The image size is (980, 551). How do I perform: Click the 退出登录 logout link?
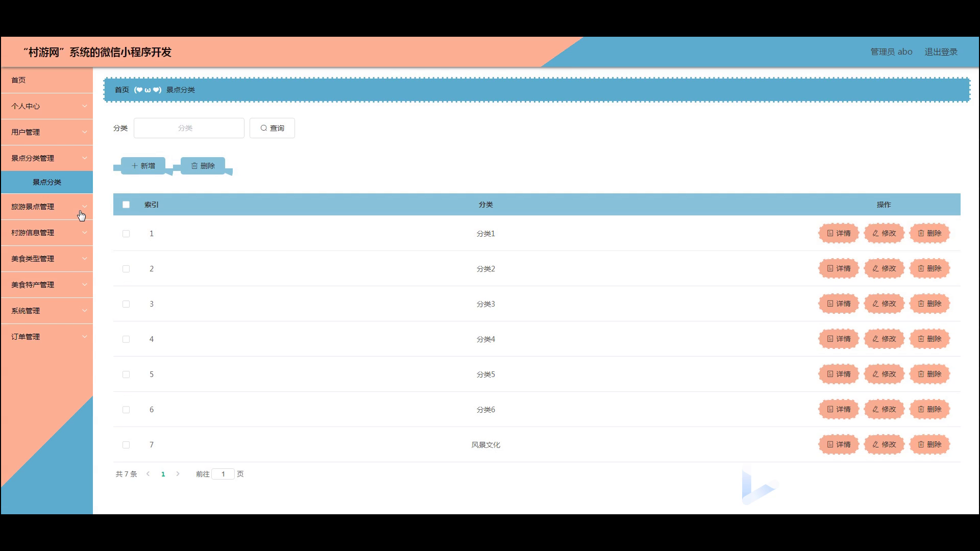coord(941,52)
